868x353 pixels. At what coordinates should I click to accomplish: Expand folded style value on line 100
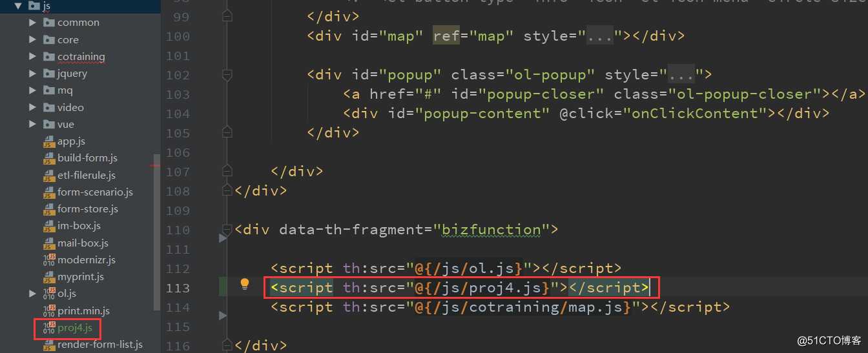pos(599,36)
